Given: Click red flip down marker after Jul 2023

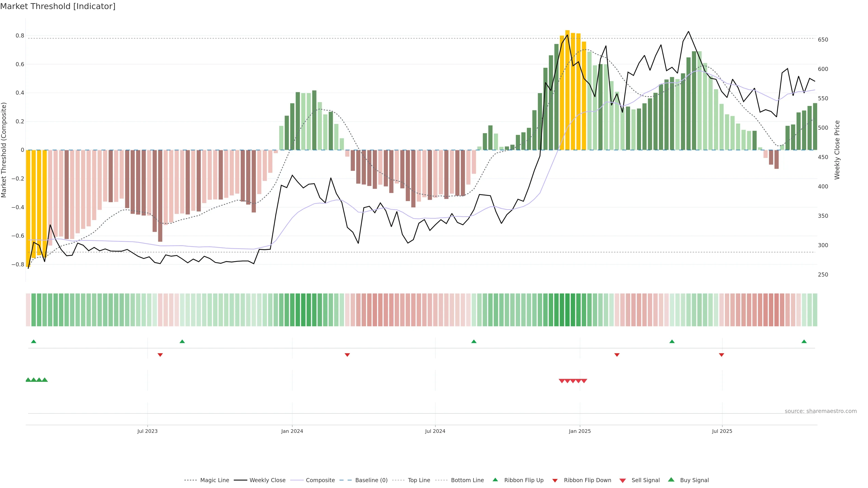Looking at the screenshot, I should coord(160,355).
